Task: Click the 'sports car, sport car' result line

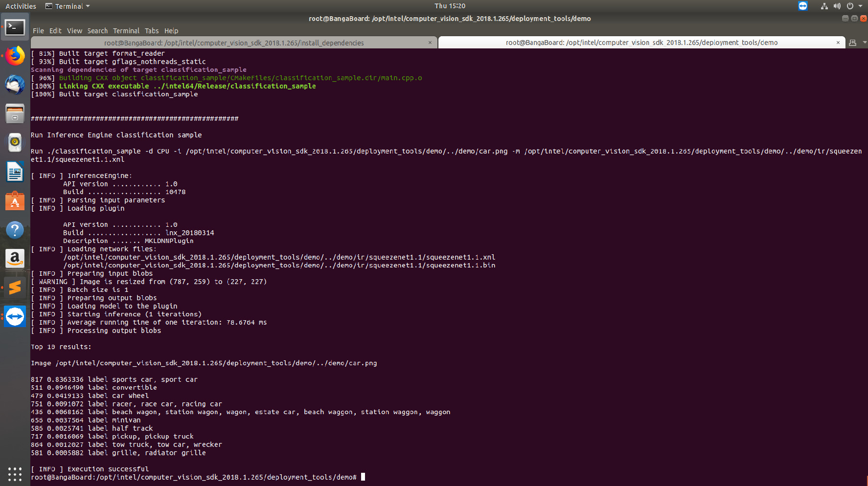Action: pos(114,379)
